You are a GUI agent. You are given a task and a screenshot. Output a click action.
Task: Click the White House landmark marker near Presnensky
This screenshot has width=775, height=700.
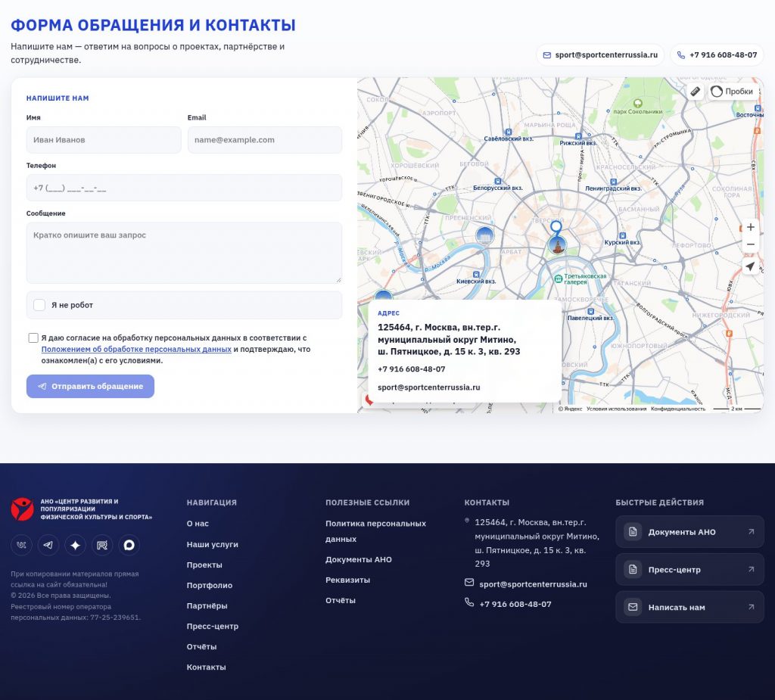(x=485, y=235)
